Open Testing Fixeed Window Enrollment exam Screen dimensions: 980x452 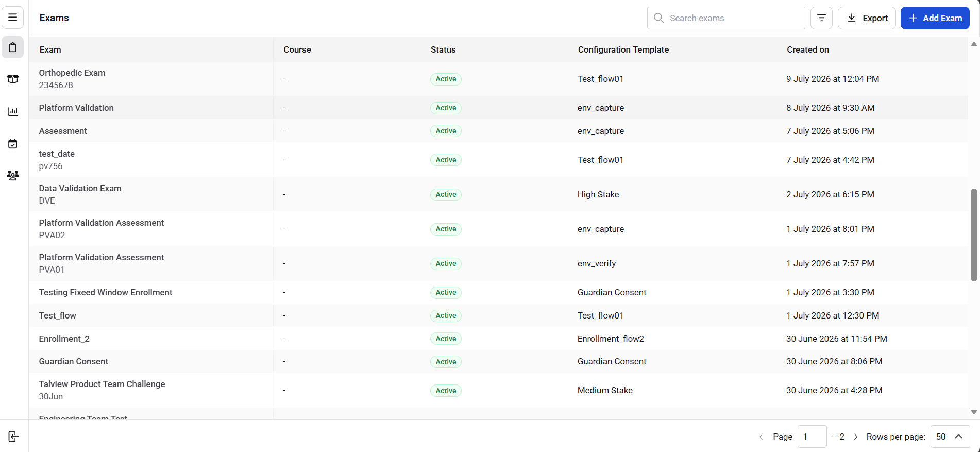[x=106, y=292]
